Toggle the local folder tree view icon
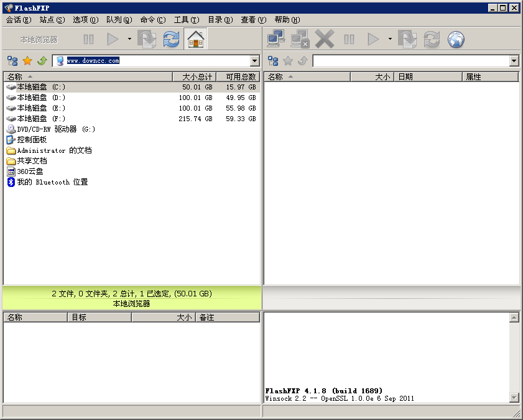The height and width of the screenshot is (420, 523). click(x=11, y=61)
